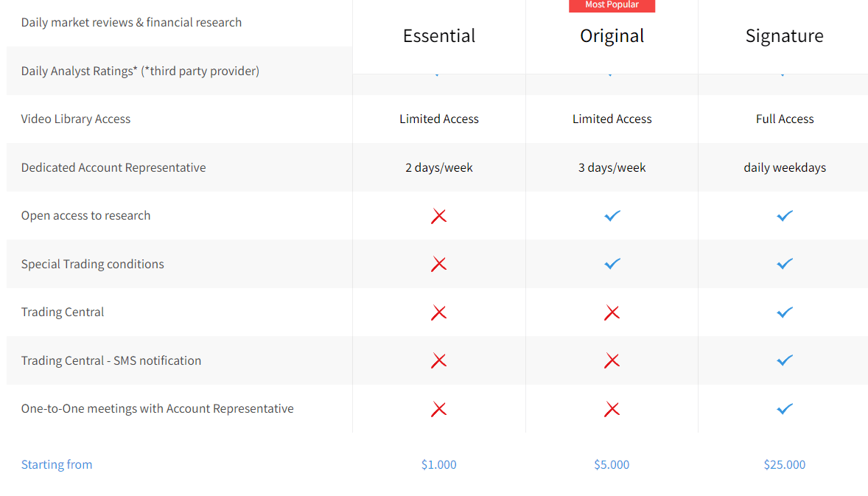Click the $25.000 Signature starting price
This screenshot has width=868, height=496.
coord(785,464)
